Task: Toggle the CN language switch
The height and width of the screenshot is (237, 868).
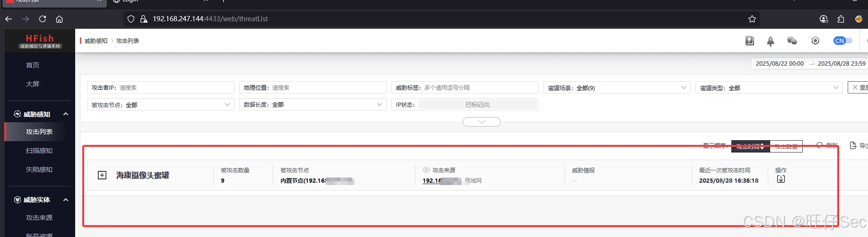Action: 842,41
